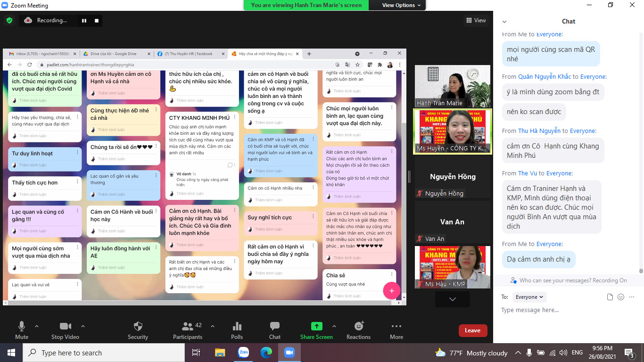Image resolution: width=644 pixels, height=362 pixels.
Task: Open the Polls icon
Action: 237,327
